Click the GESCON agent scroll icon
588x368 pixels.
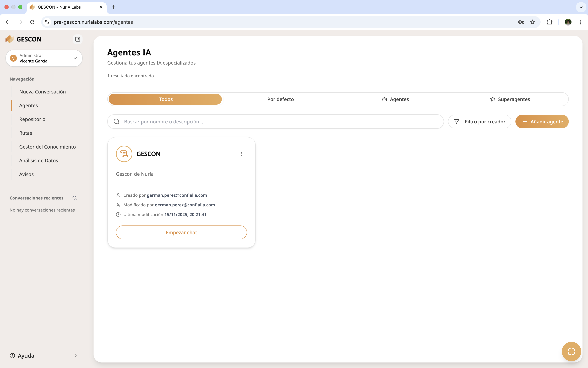tap(124, 154)
